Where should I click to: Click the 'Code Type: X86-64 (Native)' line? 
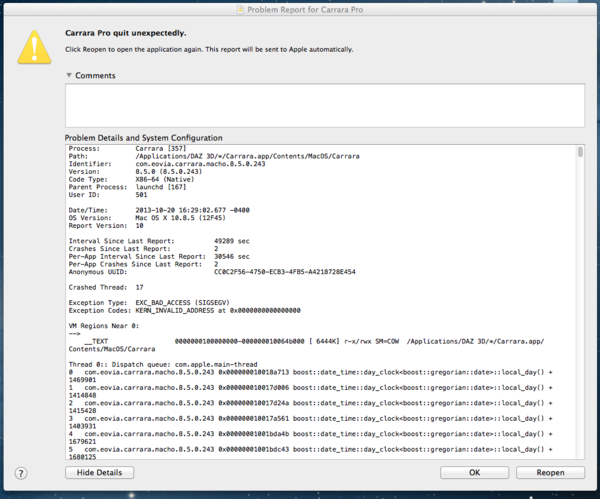(x=131, y=179)
